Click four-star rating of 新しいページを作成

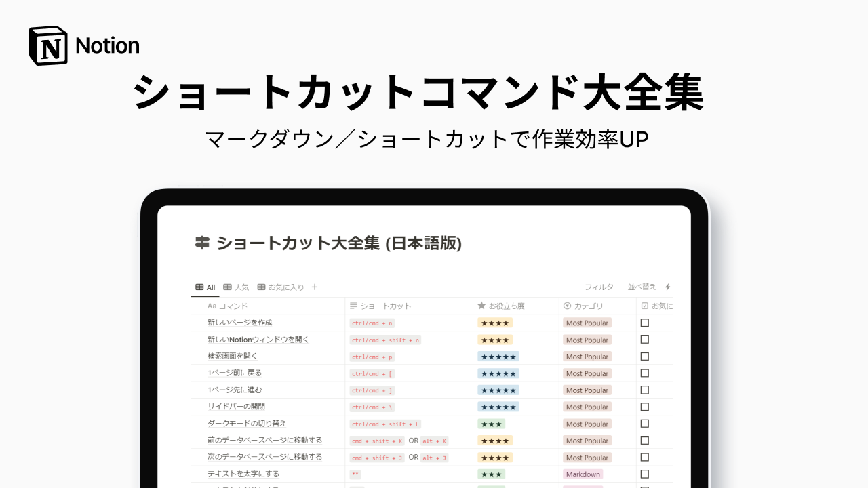pos(495,323)
